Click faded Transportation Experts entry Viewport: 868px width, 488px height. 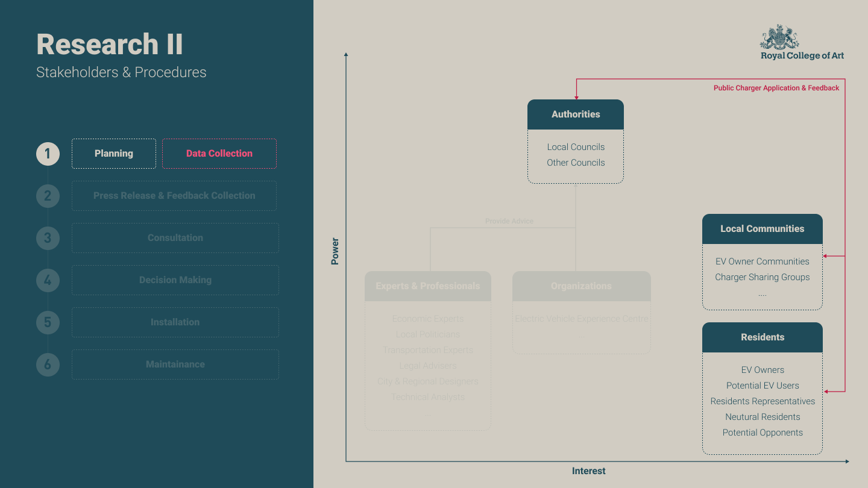click(428, 350)
